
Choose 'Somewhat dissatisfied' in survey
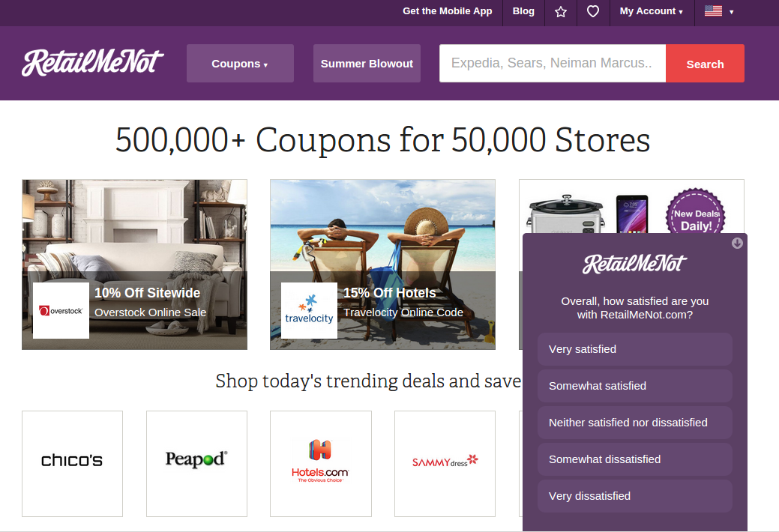click(634, 459)
